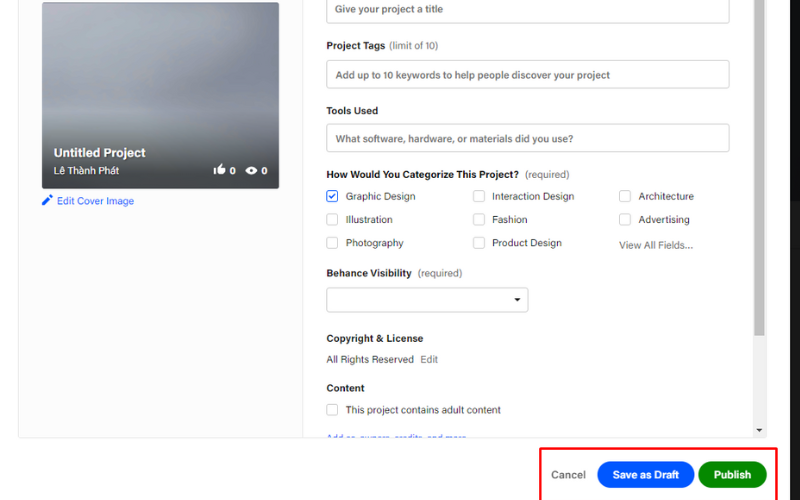The height and width of the screenshot is (500, 800).
Task: Check the Architecture category
Action: 625,196
